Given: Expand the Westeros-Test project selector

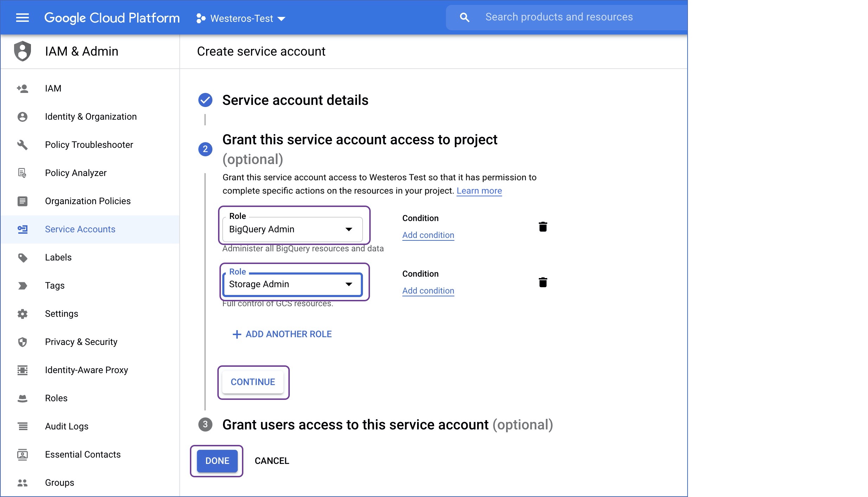Looking at the screenshot, I should (282, 19).
